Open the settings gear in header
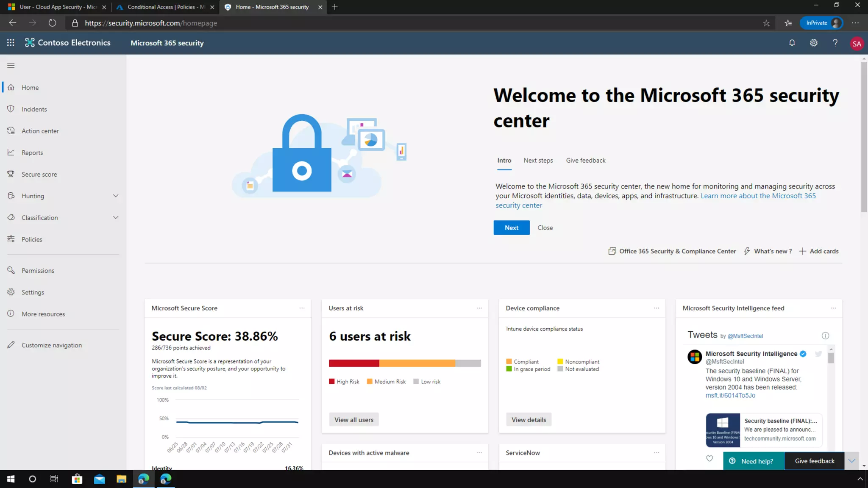 tap(813, 43)
